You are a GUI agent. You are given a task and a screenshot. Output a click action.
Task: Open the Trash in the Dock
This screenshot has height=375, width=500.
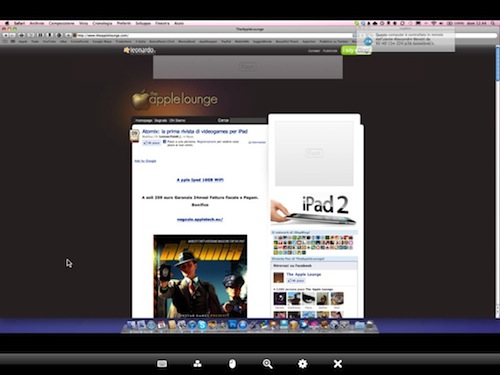[369, 325]
